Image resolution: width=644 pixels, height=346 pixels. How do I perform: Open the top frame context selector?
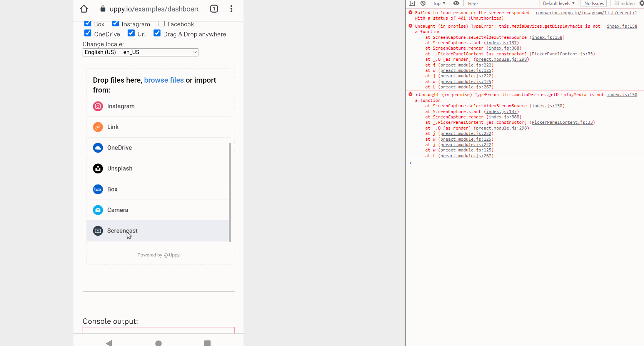[x=439, y=3]
